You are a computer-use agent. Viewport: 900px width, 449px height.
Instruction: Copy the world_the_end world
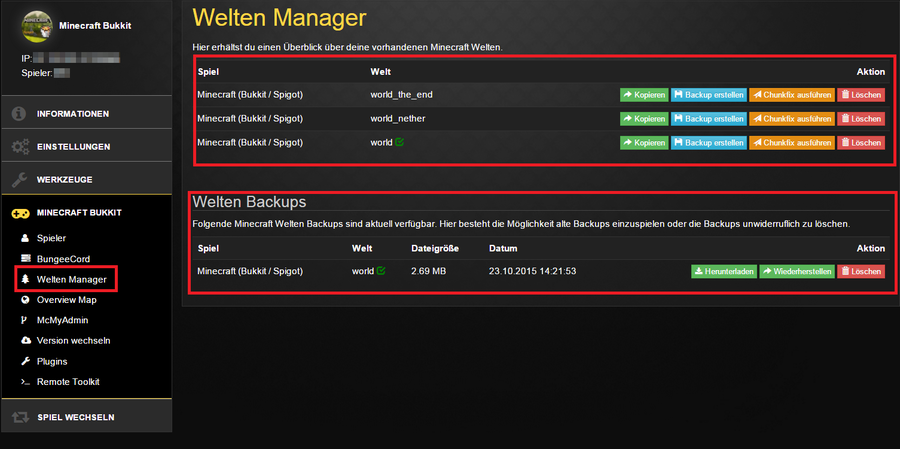pos(644,95)
